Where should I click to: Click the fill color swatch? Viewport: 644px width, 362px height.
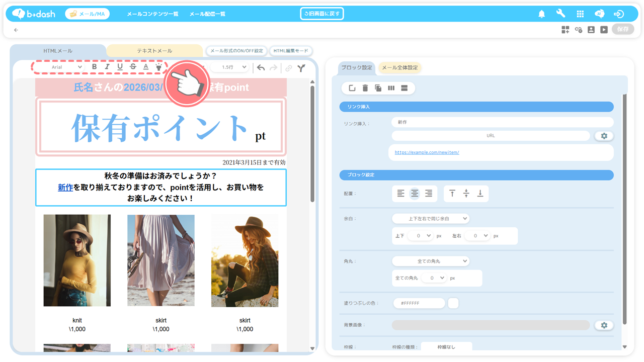point(453,303)
